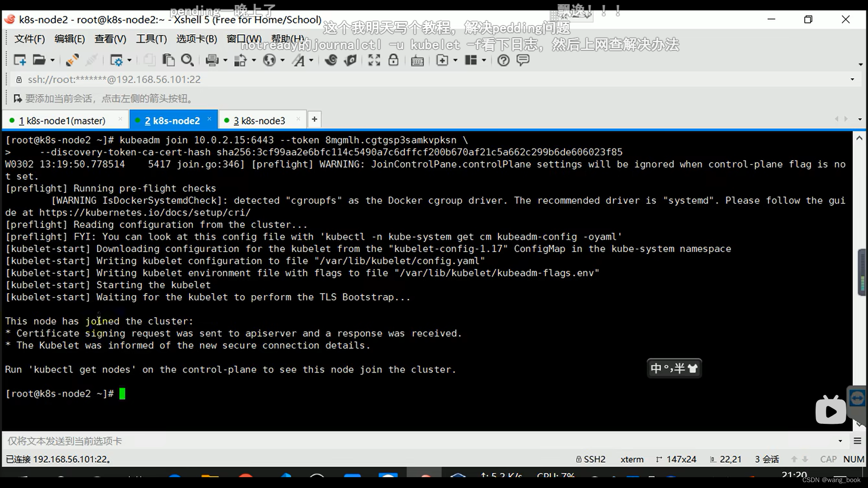868x488 pixels.
Task: Open the 工具(T) menu
Action: pos(151,39)
